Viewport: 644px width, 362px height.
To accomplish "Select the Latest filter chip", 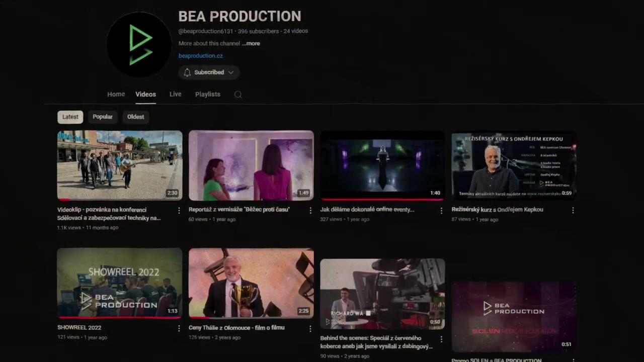I will tap(70, 117).
